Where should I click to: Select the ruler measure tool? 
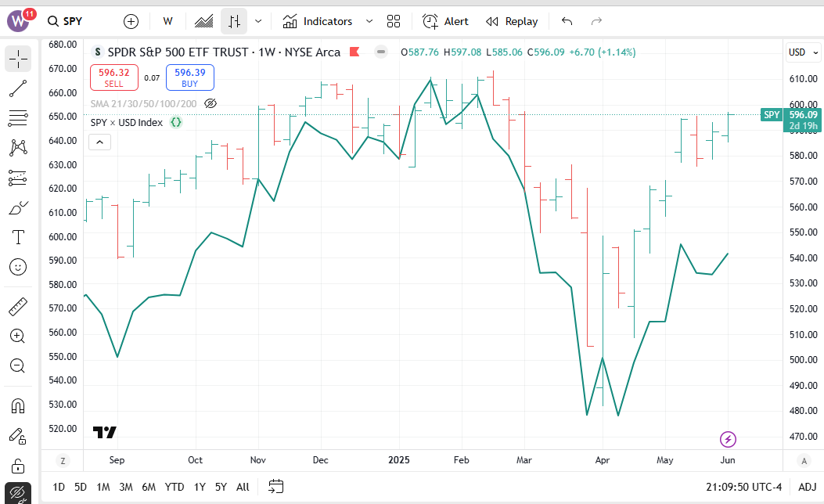pos(18,307)
